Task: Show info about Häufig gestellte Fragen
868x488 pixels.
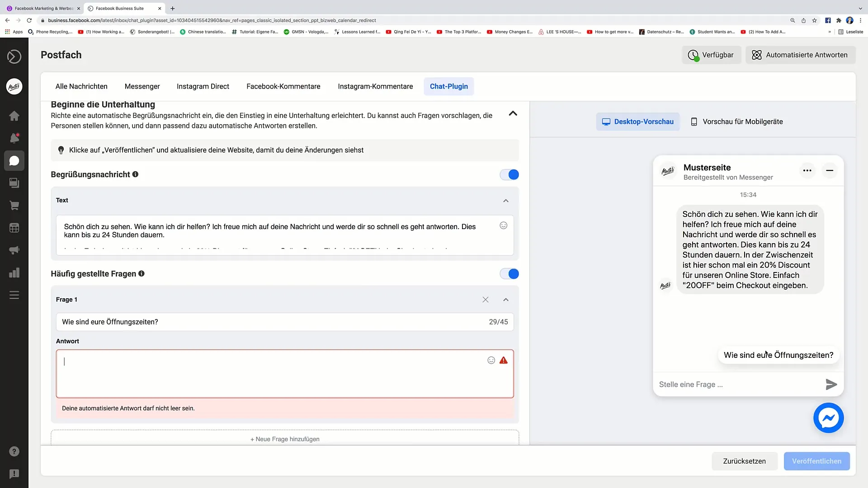Action: coord(142,273)
